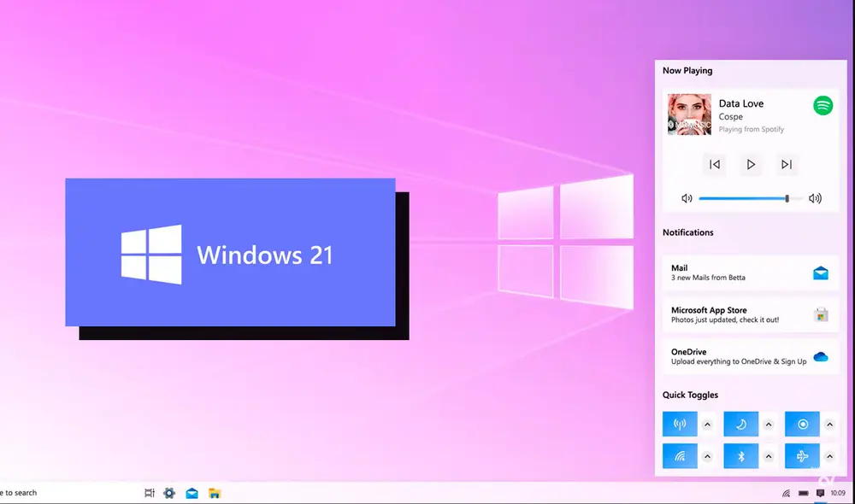Toggle the Bluetooth quick toggle

pyautogui.click(x=740, y=455)
